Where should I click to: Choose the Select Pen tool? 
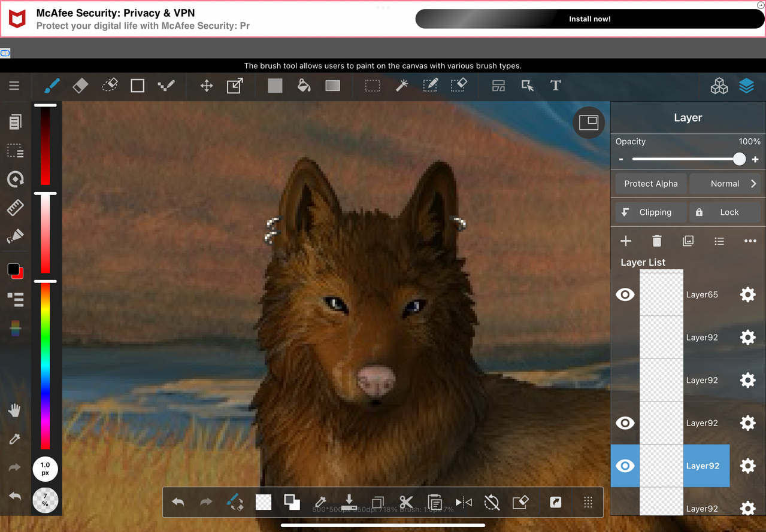(x=430, y=86)
